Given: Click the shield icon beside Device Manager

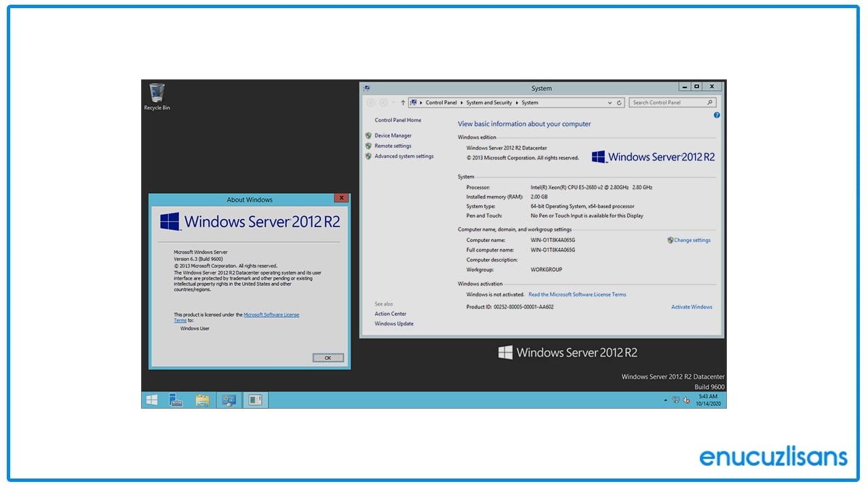Looking at the screenshot, I should 368,136.
